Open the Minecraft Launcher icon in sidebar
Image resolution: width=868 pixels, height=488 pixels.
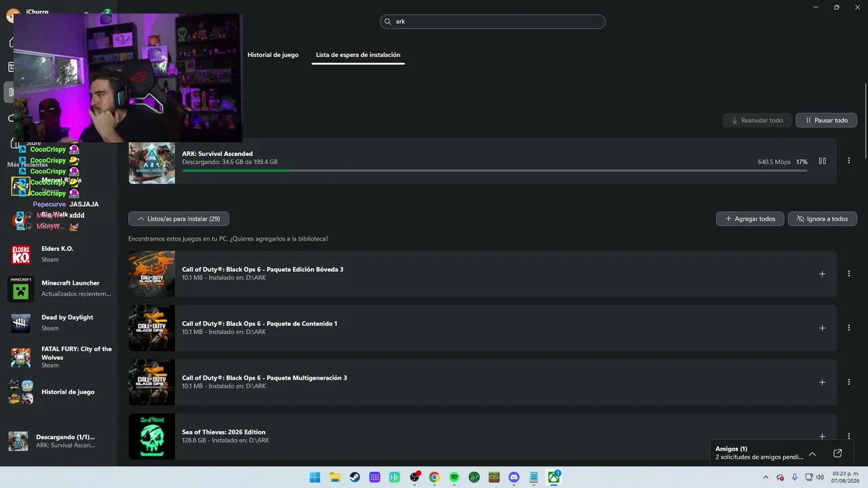pos(21,289)
